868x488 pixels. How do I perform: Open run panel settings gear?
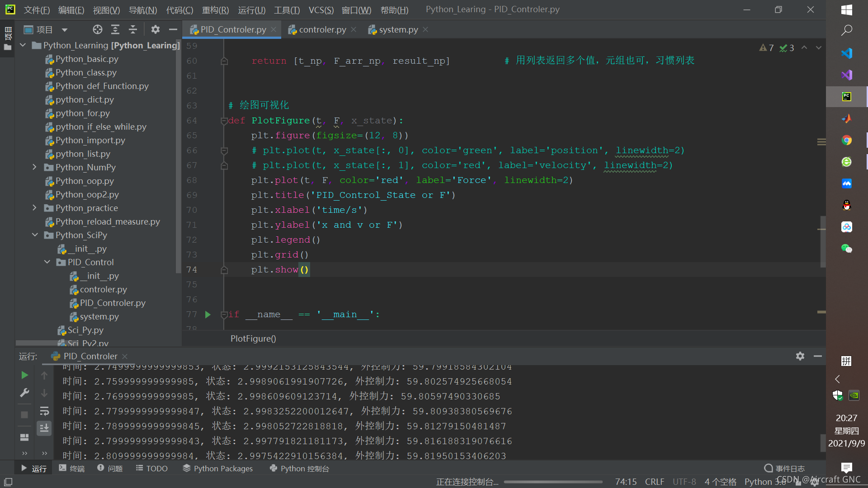click(800, 356)
